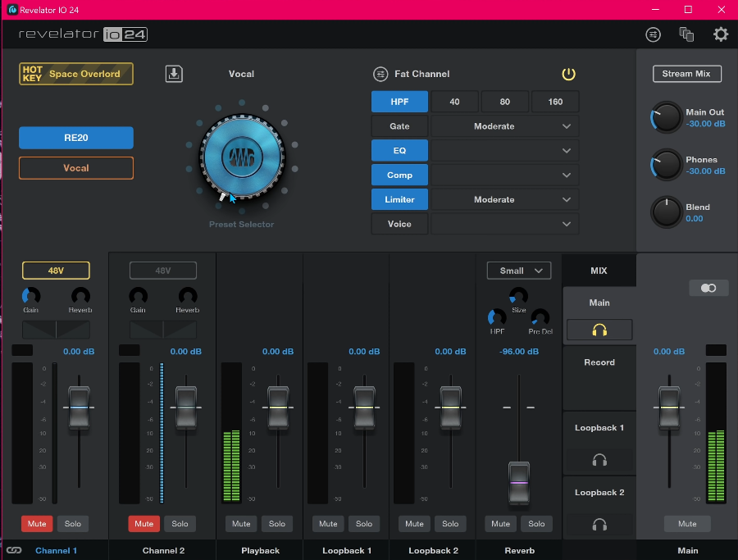Click the PreSonus Revelator app icon in title bar
Image resolution: width=738 pixels, height=560 pixels.
click(x=12, y=9)
